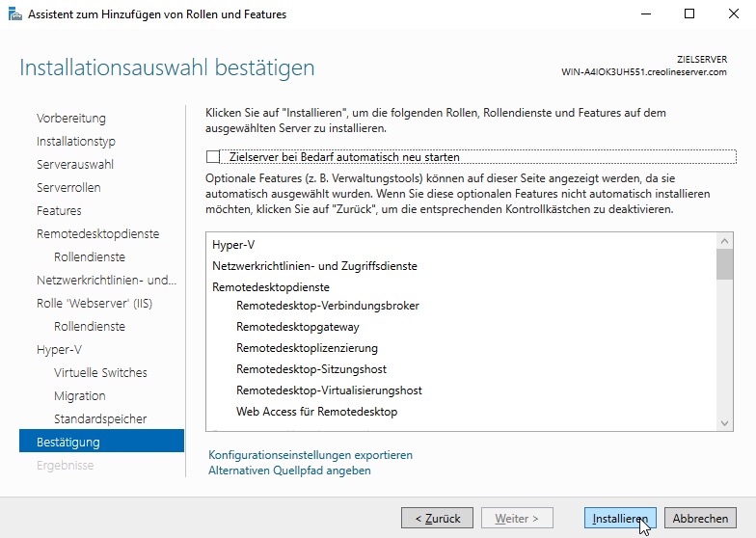Select Remotedesktoplizenzierung entry

[307, 347]
